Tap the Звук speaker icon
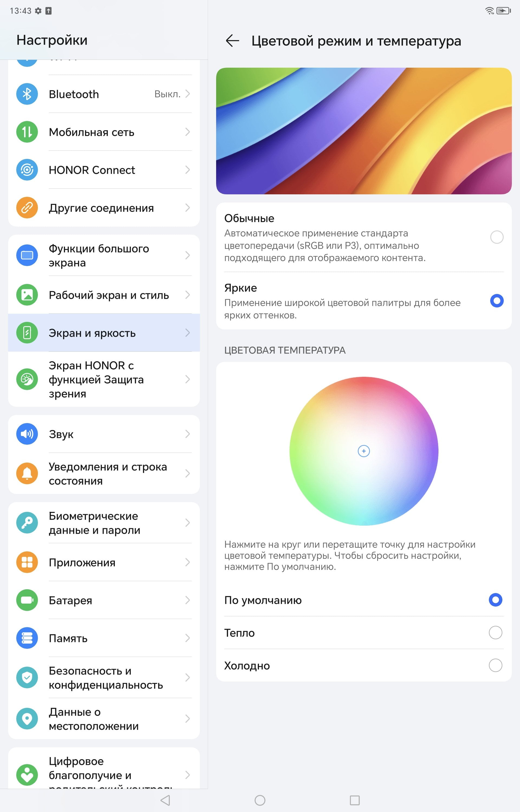Viewport: 520px width, 812px height. click(x=27, y=434)
